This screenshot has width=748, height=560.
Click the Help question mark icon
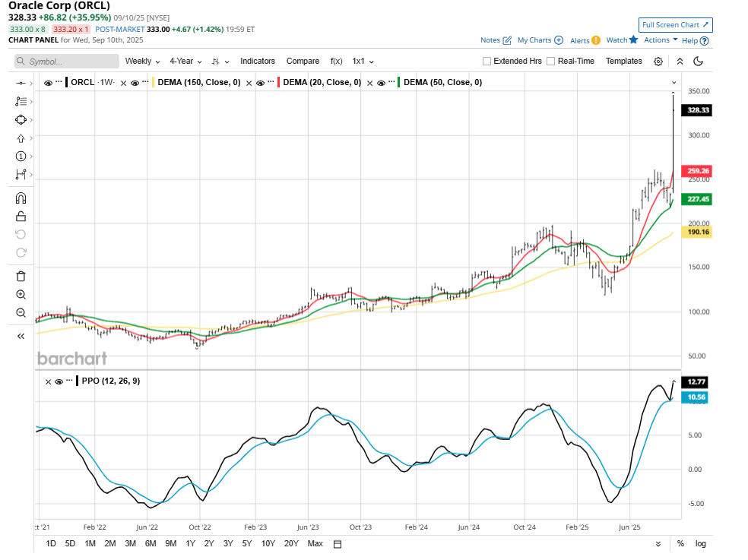click(704, 41)
